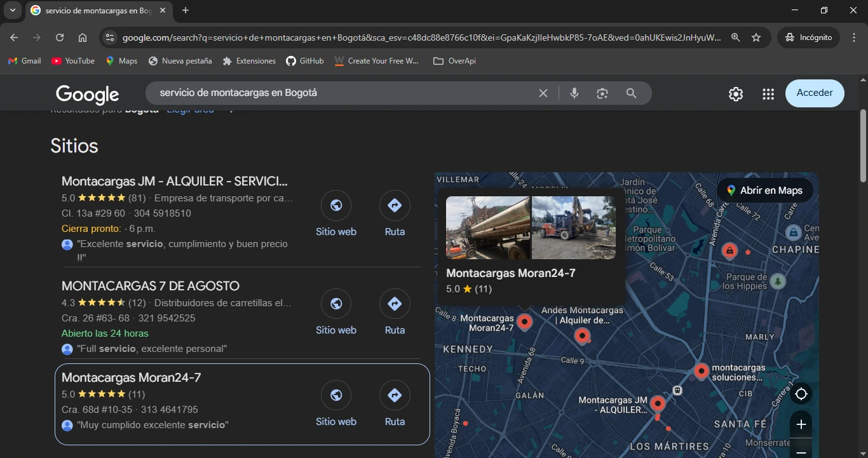Get Ruta to Montacargas Moran24-7
Viewport: 868px width, 458px height.
[x=395, y=404]
